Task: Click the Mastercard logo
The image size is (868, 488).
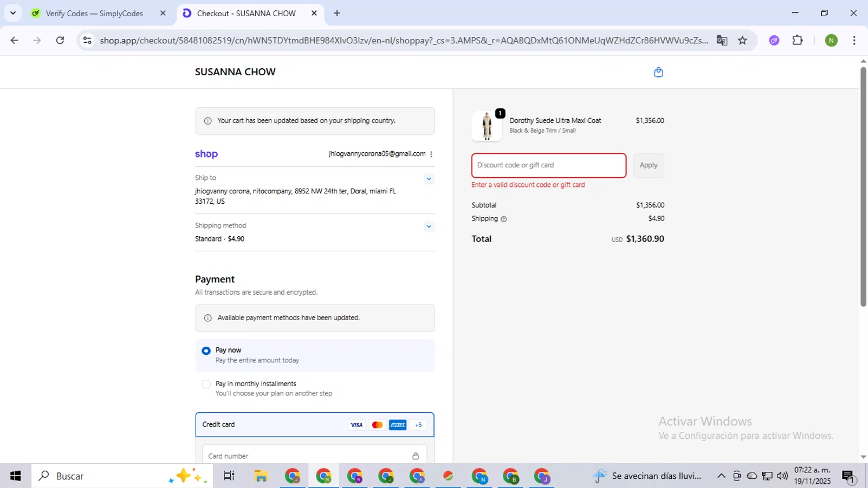Action: [377, 425]
